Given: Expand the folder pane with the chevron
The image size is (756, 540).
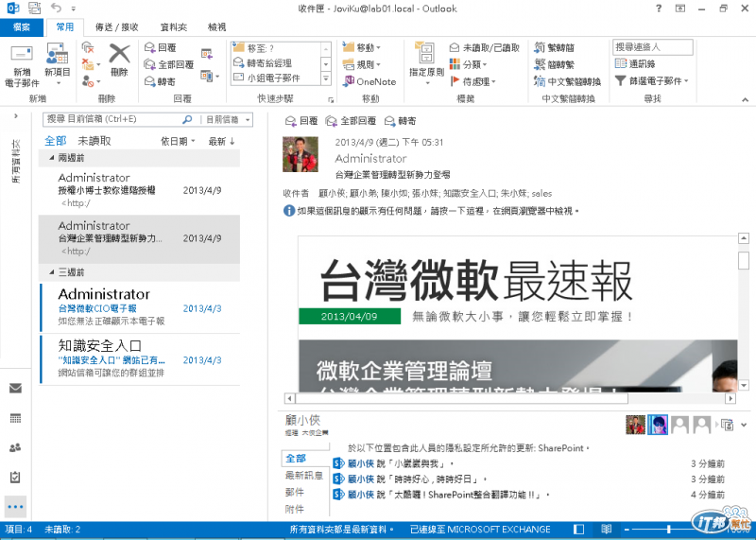Looking at the screenshot, I should [x=16, y=115].
